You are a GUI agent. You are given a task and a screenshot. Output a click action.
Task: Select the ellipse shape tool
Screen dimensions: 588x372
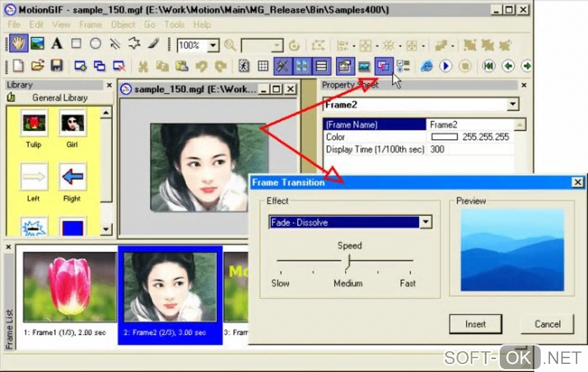pos(95,44)
